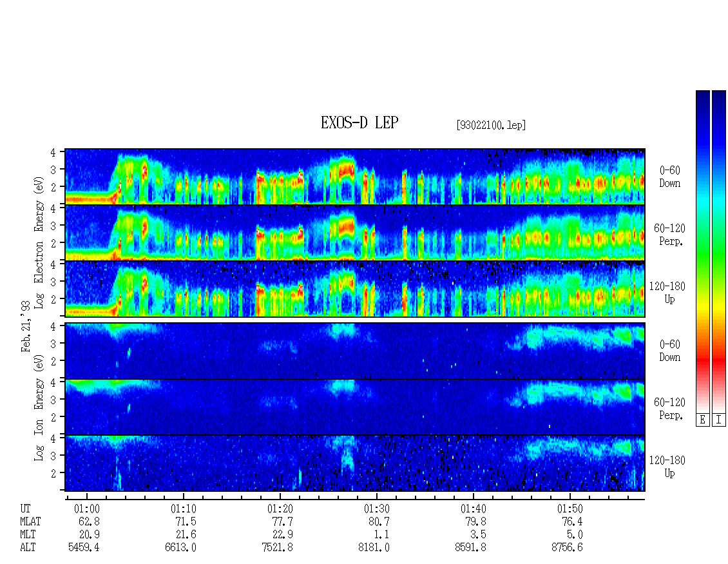Click the MLT row label

point(28,535)
